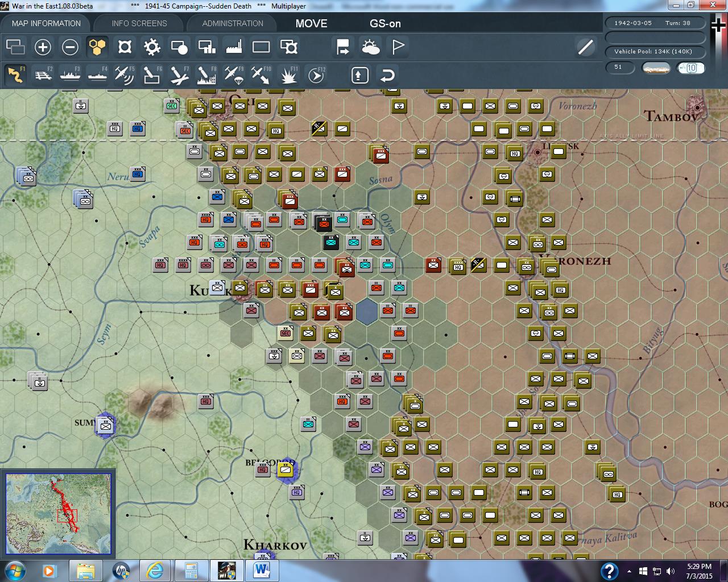Click the diagonal slash button in toolbar

coord(585,47)
